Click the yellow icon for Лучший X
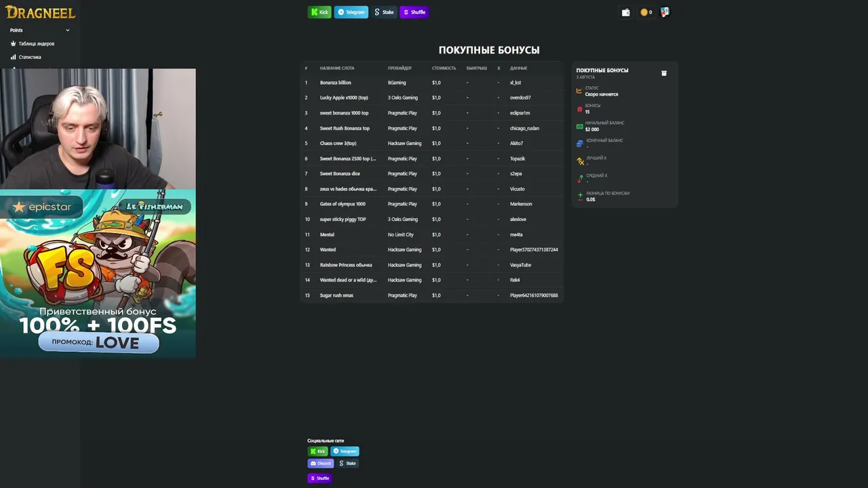The width and height of the screenshot is (868, 488). pyautogui.click(x=580, y=161)
